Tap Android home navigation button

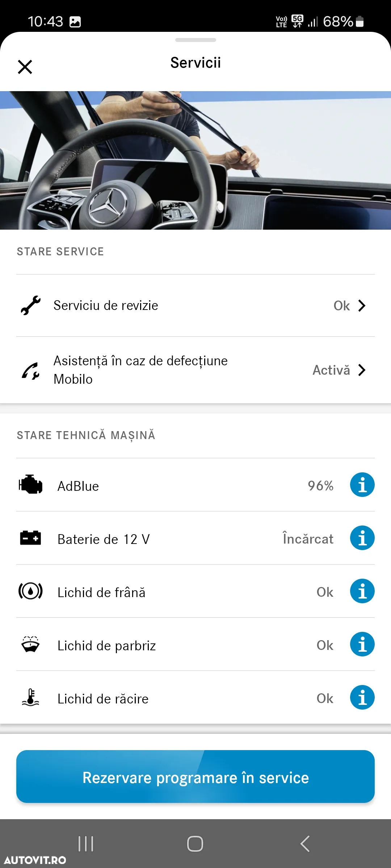[195, 843]
